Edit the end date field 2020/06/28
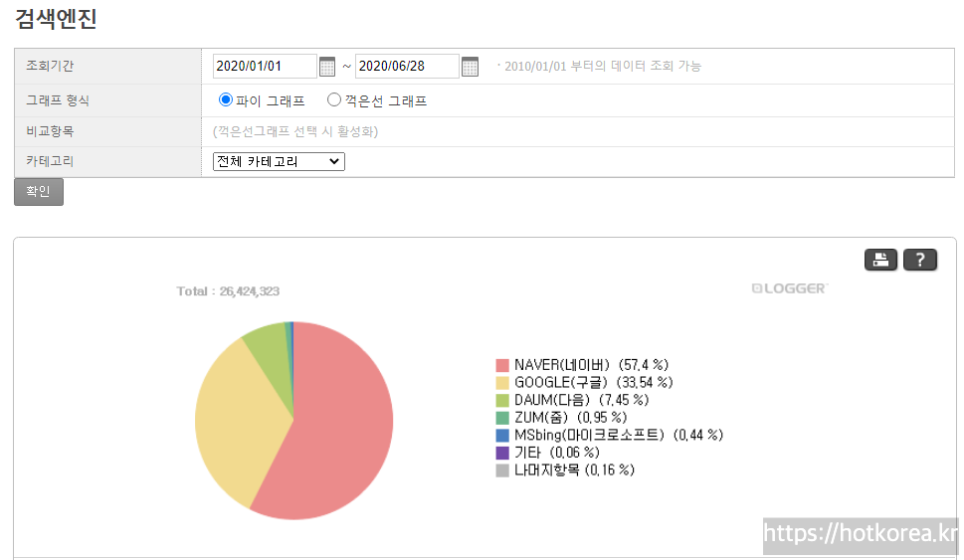Image resolution: width=964 pixels, height=560 pixels. point(407,67)
